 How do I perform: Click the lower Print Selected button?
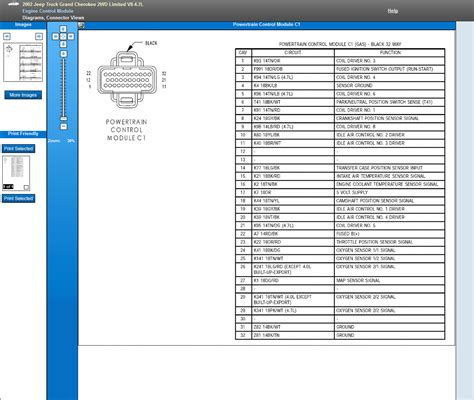pyautogui.click(x=18, y=199)
